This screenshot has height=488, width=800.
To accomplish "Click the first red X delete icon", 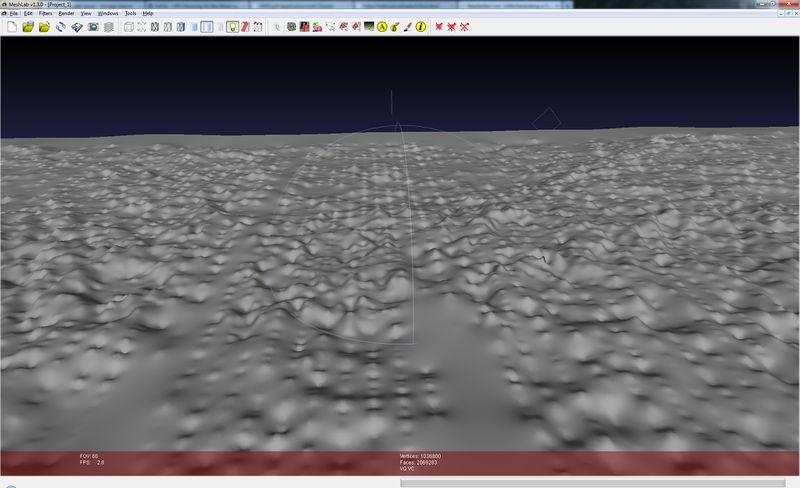I will (x=439, y=27).
